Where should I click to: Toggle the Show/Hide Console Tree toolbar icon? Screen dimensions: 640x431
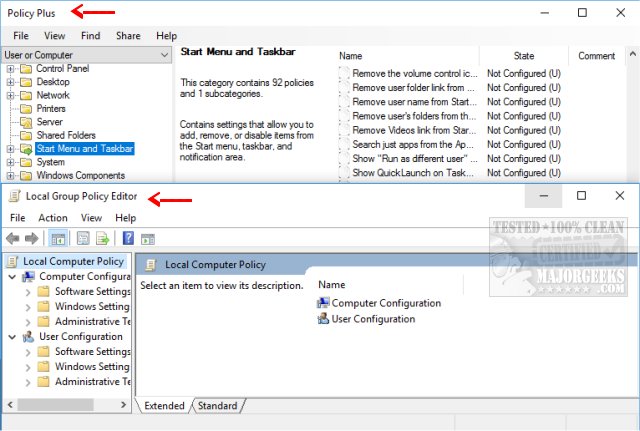[58, 239]
